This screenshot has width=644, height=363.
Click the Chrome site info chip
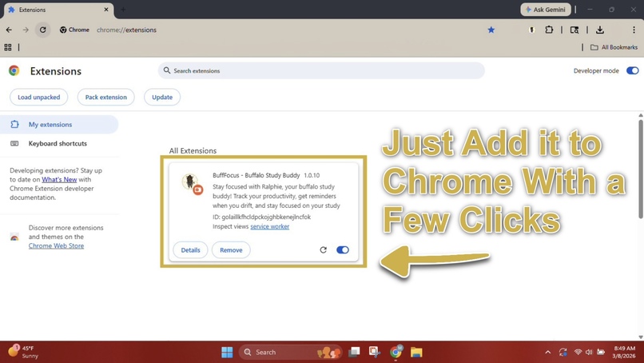(x=74, y=30)
